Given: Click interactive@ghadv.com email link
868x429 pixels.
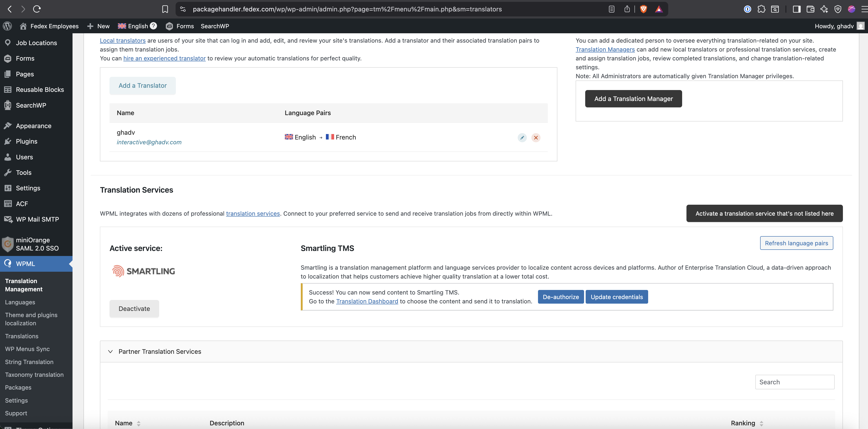Looking at the screenshot, I should click(x=149, y=142).
